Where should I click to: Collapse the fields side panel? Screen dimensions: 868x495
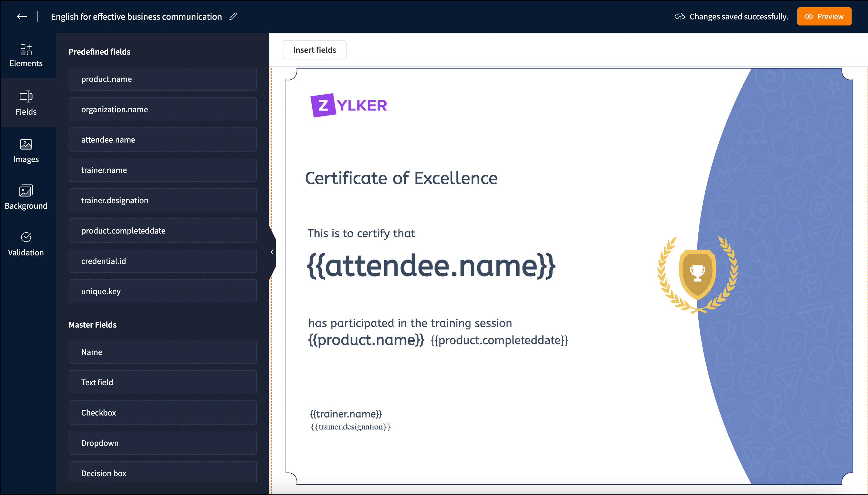[272, 252]
